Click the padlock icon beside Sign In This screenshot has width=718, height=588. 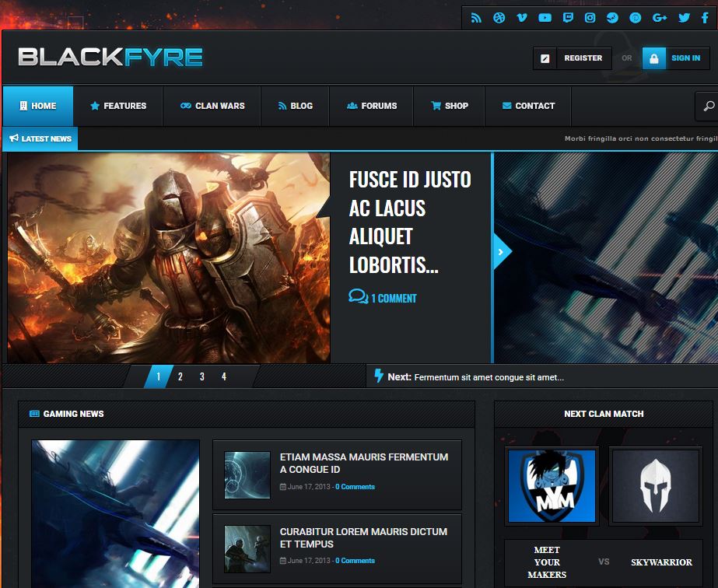[654, 58]
